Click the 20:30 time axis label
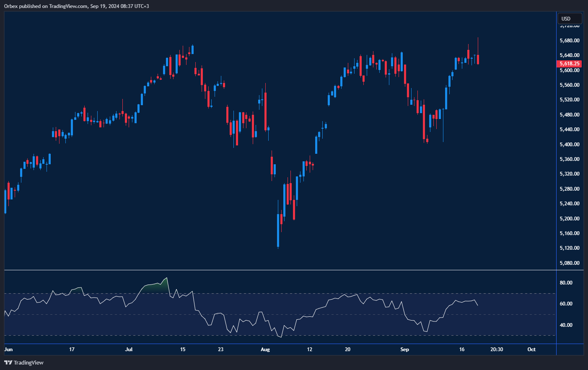588x370 pixels. coord(497,349)
